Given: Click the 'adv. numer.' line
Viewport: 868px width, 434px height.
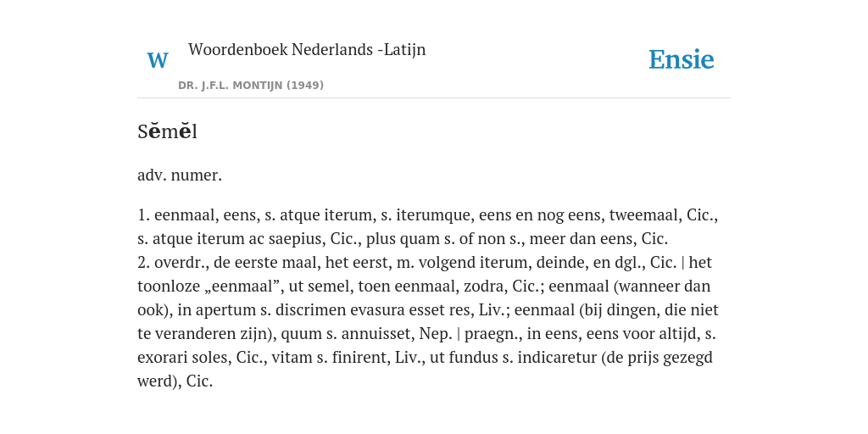Looking at the screenshot, I should [x=180, y=175].
